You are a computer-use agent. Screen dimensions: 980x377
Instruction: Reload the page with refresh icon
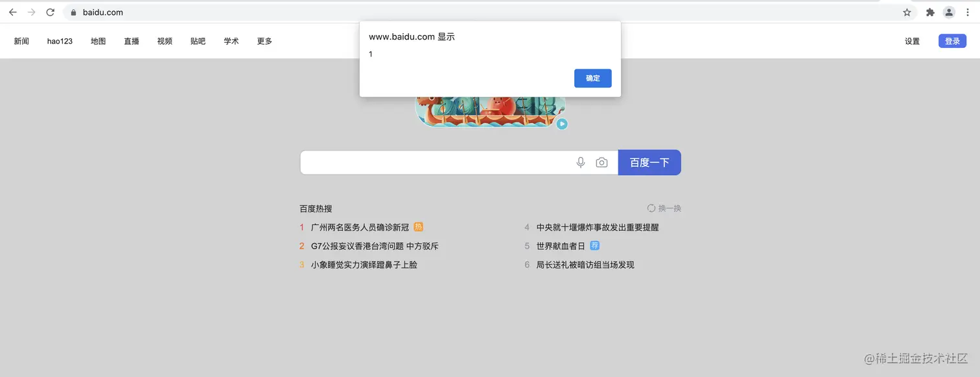(x=50, y=12)
